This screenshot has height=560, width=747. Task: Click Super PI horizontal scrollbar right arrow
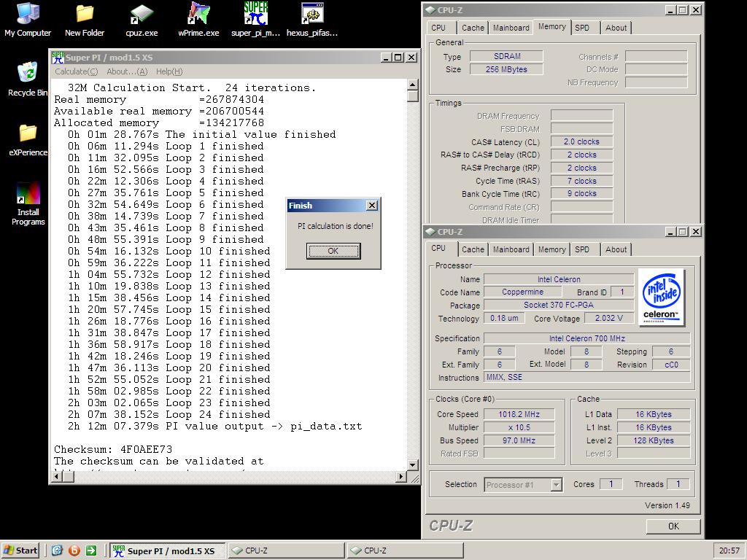401,476
